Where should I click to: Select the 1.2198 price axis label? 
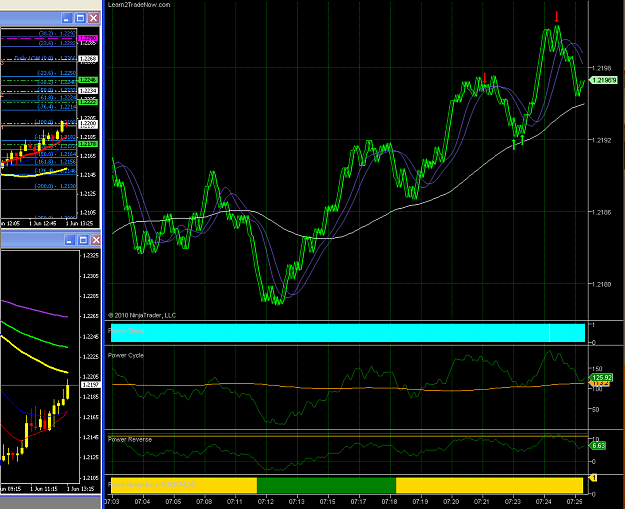[x=601, y=68]
